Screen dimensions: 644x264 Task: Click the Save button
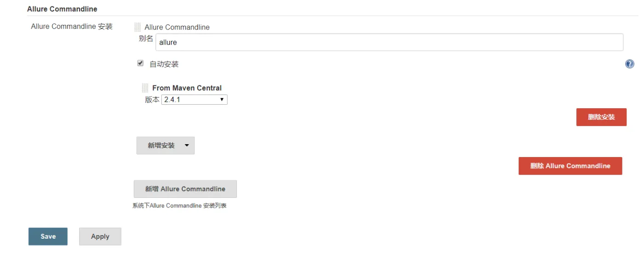pyautogui.click(x=48, y=236)
